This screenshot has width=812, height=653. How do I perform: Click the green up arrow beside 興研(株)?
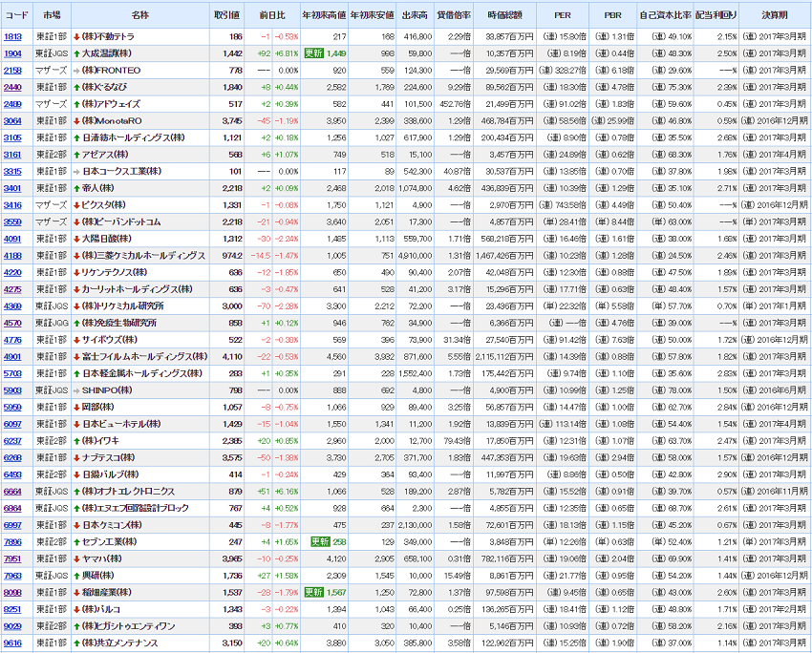click(76, 576)
